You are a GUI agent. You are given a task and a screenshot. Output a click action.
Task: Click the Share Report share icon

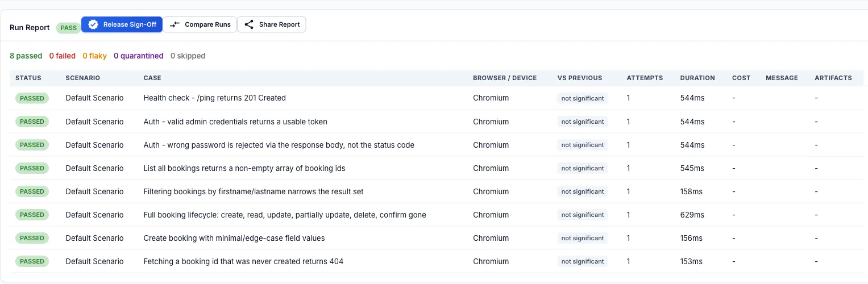(x=249, y=24)
